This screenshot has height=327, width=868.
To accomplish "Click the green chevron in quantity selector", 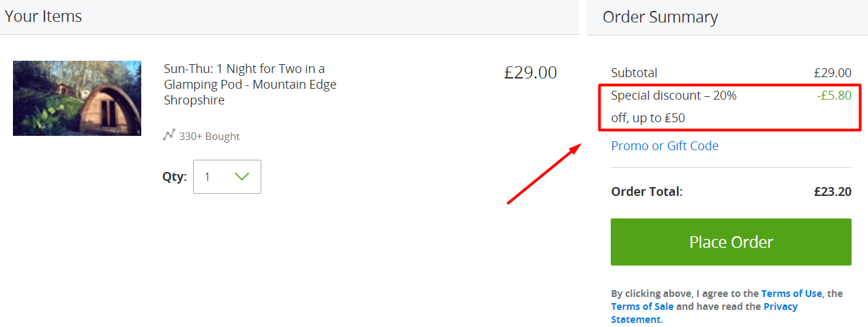I will [x=242, y=177].
